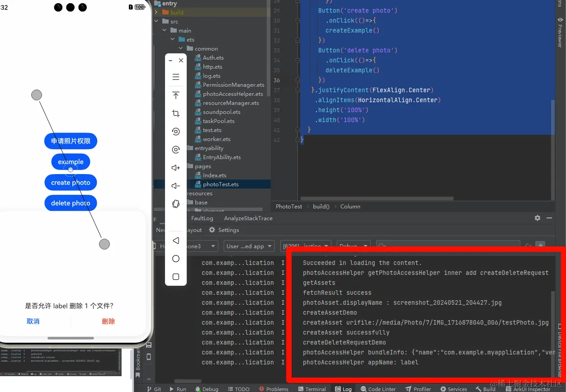Minimize the emulator toolbar
This screenshot has height=392, width=566.
170,60
